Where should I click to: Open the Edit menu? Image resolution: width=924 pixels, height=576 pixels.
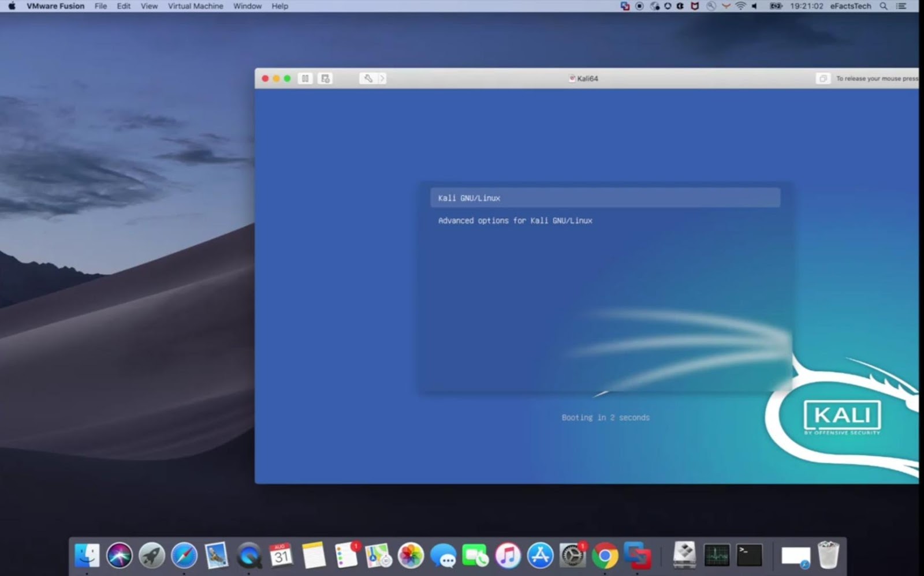click(124, 6)
